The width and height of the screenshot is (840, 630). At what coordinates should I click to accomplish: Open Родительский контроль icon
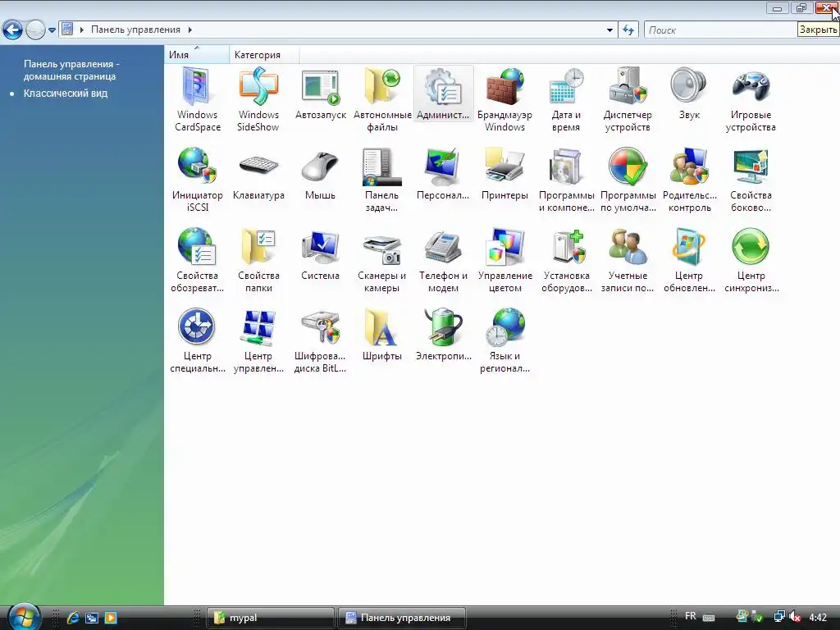[689, 180]
